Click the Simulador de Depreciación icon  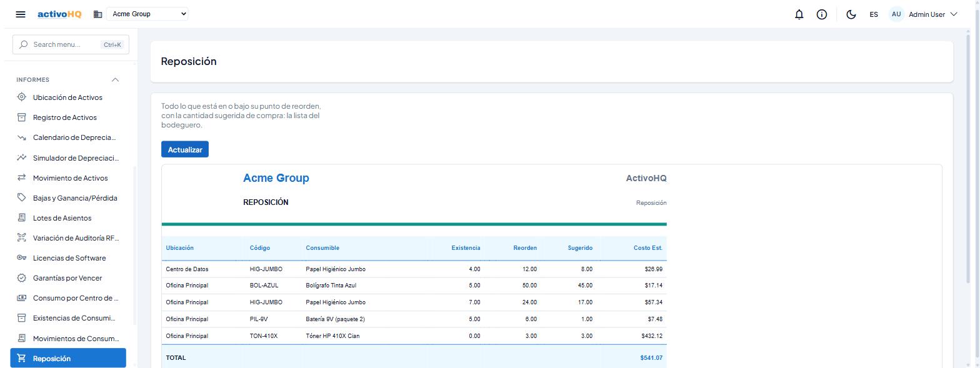[22, 157]
